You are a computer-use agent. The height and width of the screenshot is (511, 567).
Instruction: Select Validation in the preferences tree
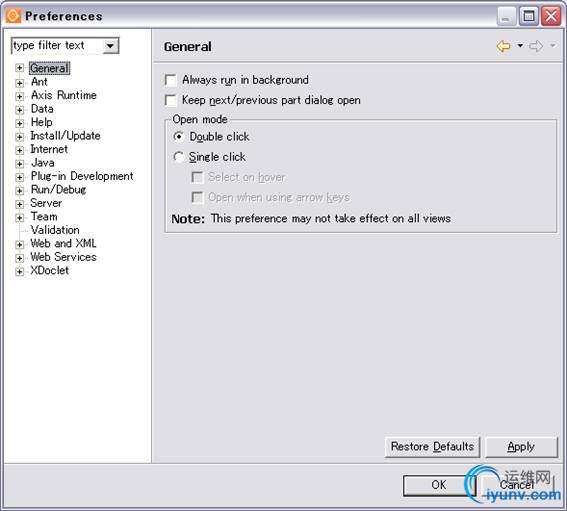pos(55,230)
